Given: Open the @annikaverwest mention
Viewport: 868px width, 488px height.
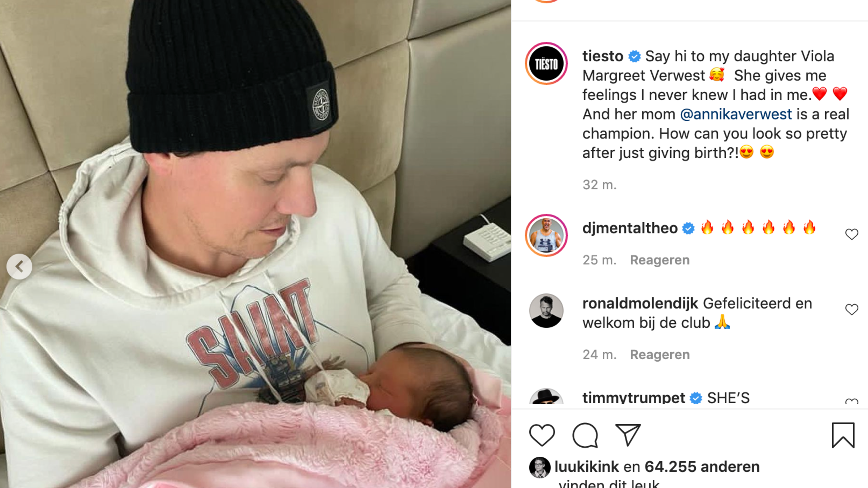Looking at the screenshot, I should click(736, 114).
